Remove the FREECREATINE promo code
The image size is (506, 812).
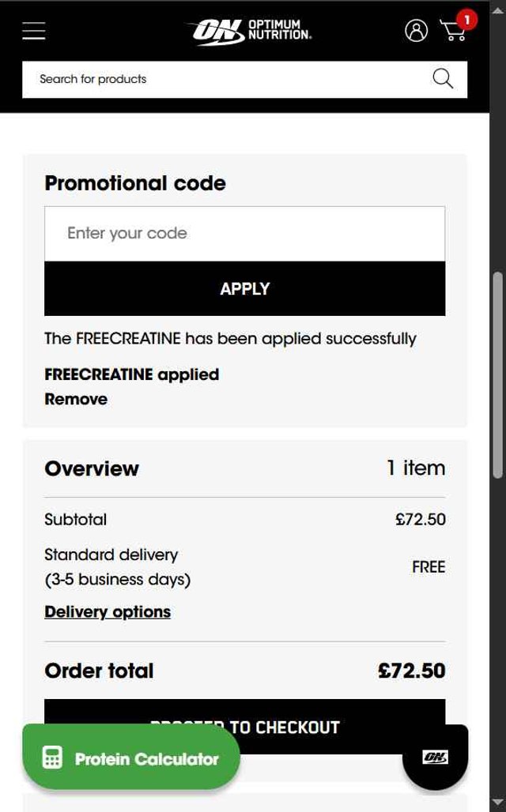pyautogui.click(x=76, y=399)
